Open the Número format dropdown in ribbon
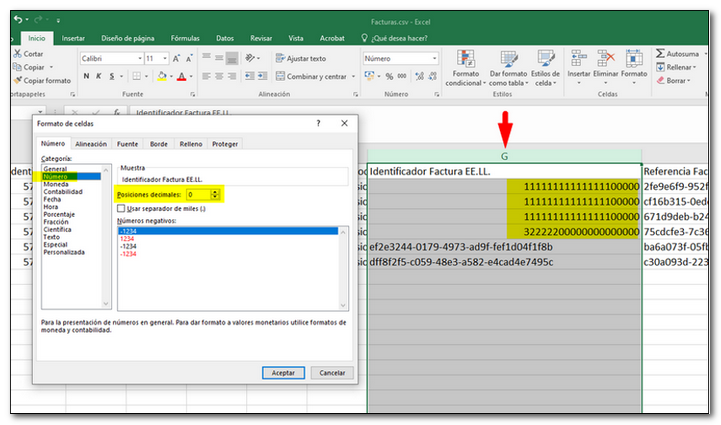The width and height of the screenshot is (721, 425). click(435, 59)
